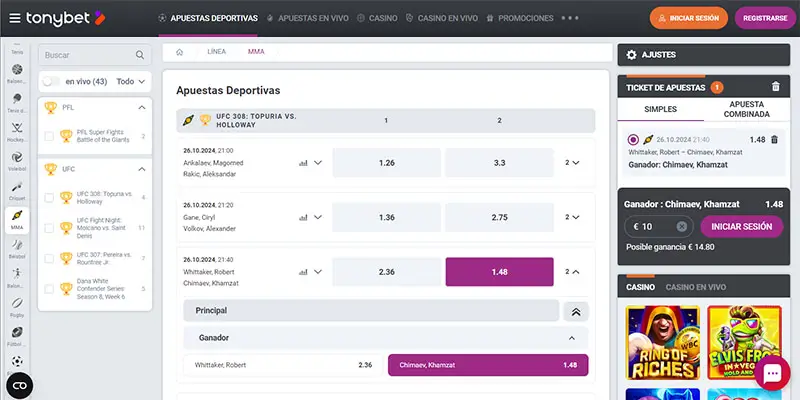Check PFL Super Fights Battle of the Giants
The height and width of the screenshot is (400, 800).
click(x=49, y=136)
